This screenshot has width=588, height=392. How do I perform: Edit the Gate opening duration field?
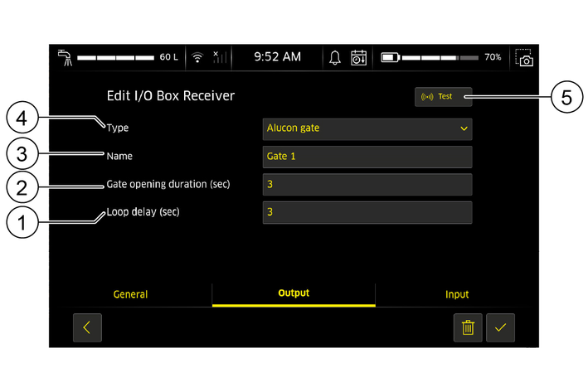click(x=367, y=185)
